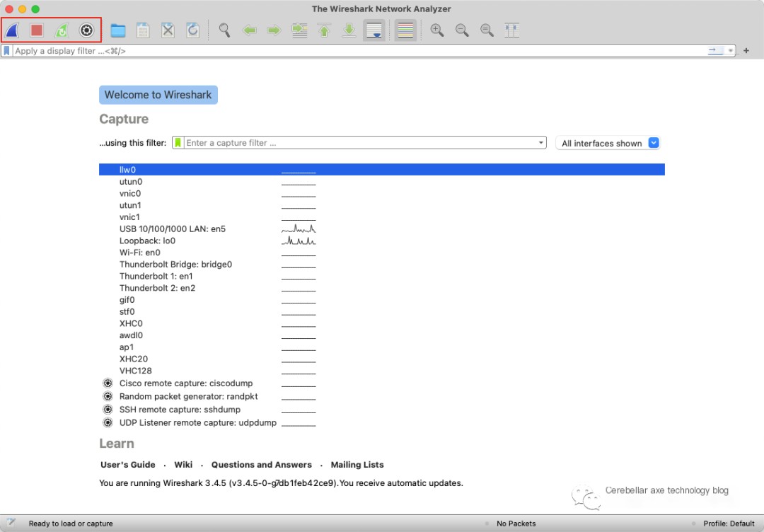Click the capture filter input field
Screen dimensions: 764x532
point(360,143)
